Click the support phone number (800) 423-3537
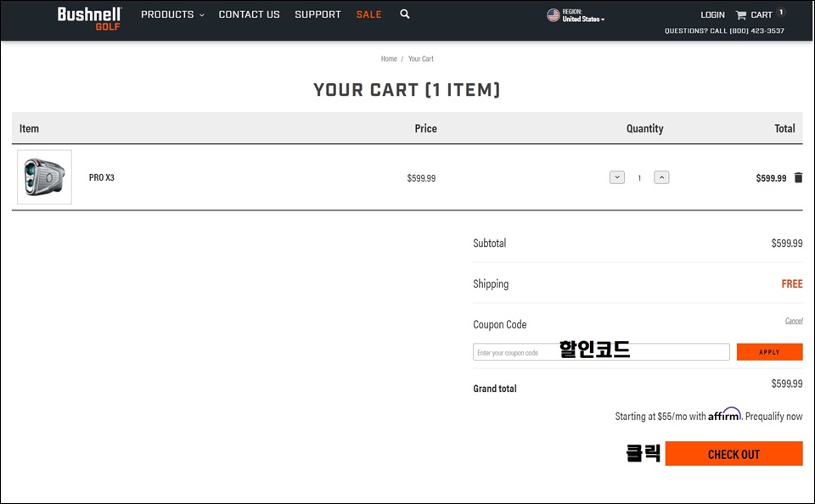The width and height of the screenshot is (815, 504). (756, 31)
